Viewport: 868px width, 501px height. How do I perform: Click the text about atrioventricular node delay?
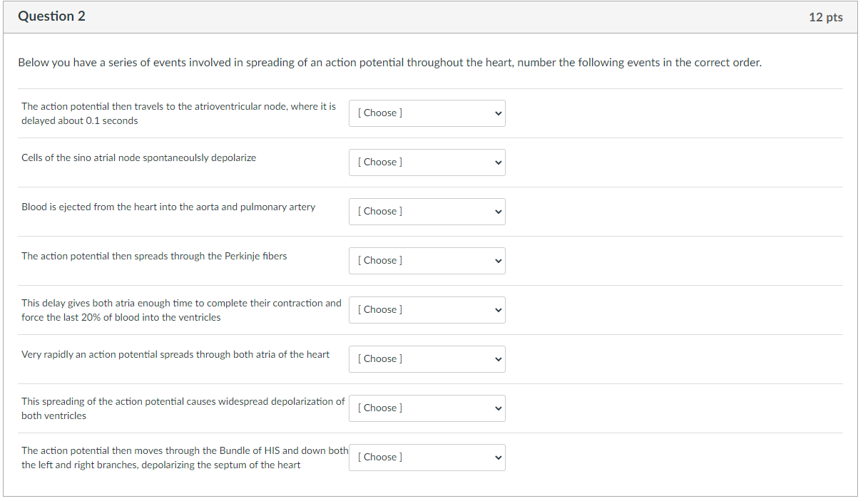coord(178,113)
